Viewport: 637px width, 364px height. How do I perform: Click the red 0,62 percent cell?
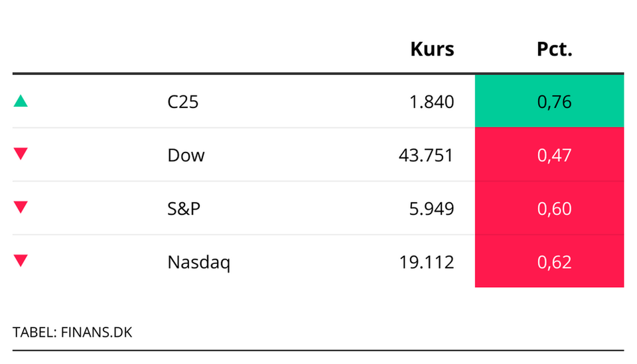(x=549, y=261)
